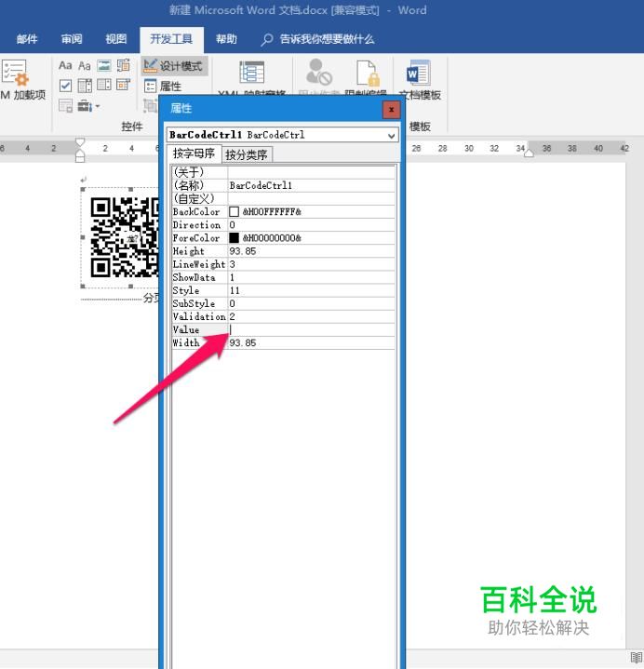Viewport: 644px width, 669px height.
Task: Click the Height value 93.85
Action: 243,251
